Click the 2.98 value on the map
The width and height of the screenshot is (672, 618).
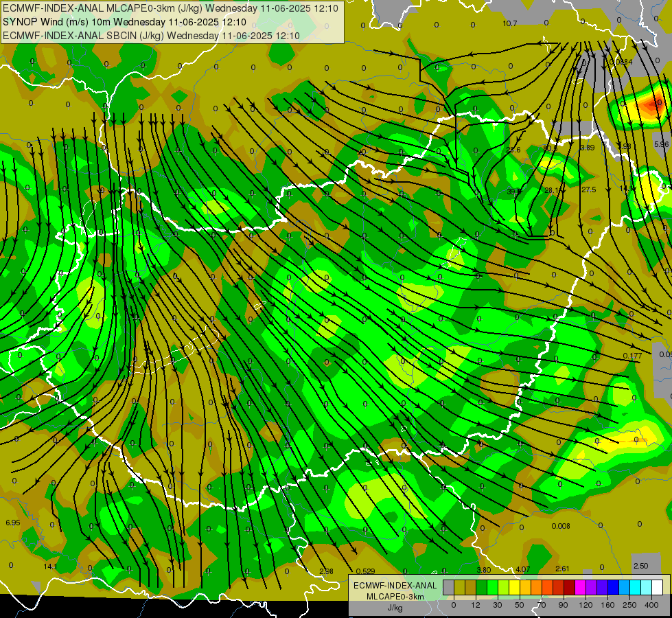[326, 571]
